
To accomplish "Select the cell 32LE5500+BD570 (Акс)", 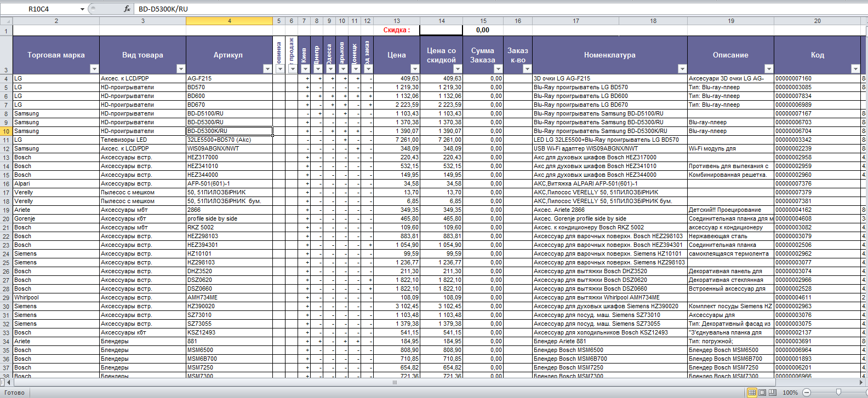I will 230,140.
